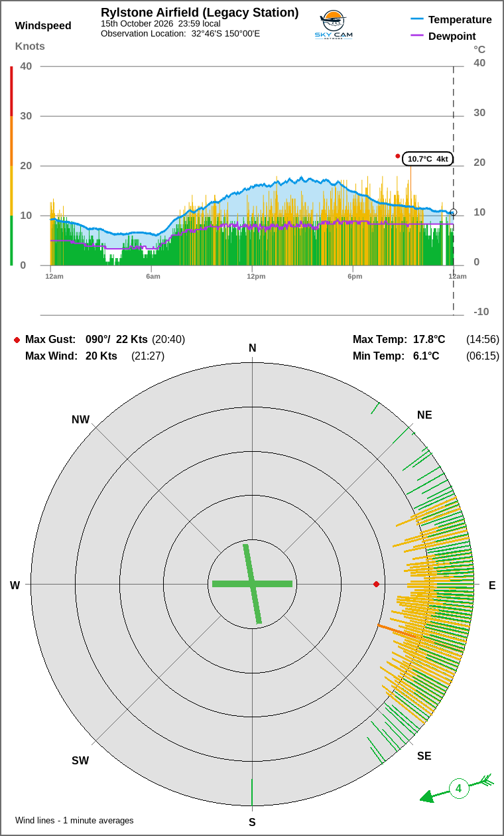Click the N compass label
Viewport: 504px width, 836px height.
pos(252,348)
